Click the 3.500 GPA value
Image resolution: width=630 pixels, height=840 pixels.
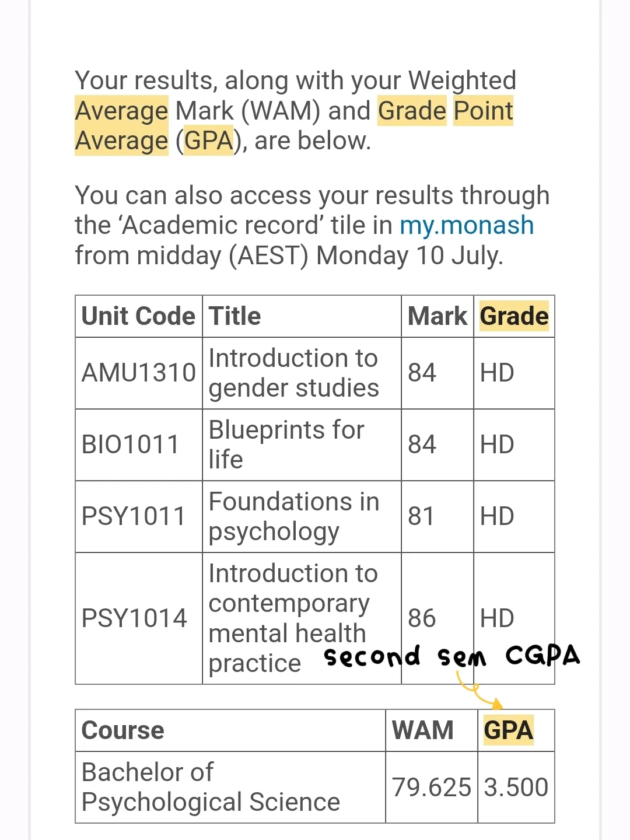[516, 787]
